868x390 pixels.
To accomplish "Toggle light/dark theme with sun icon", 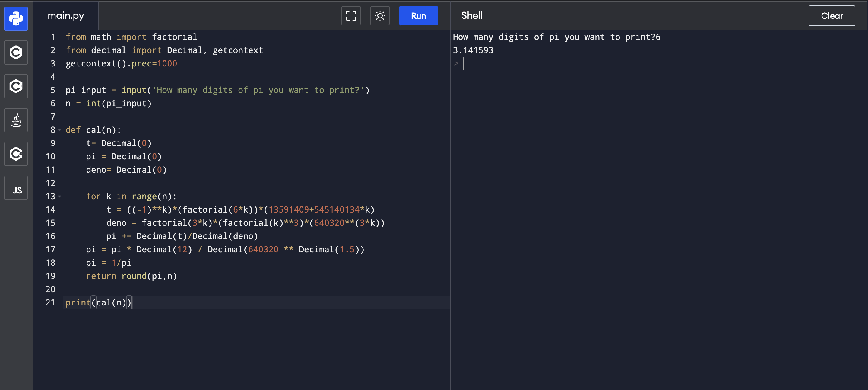I will click(380, 16).
